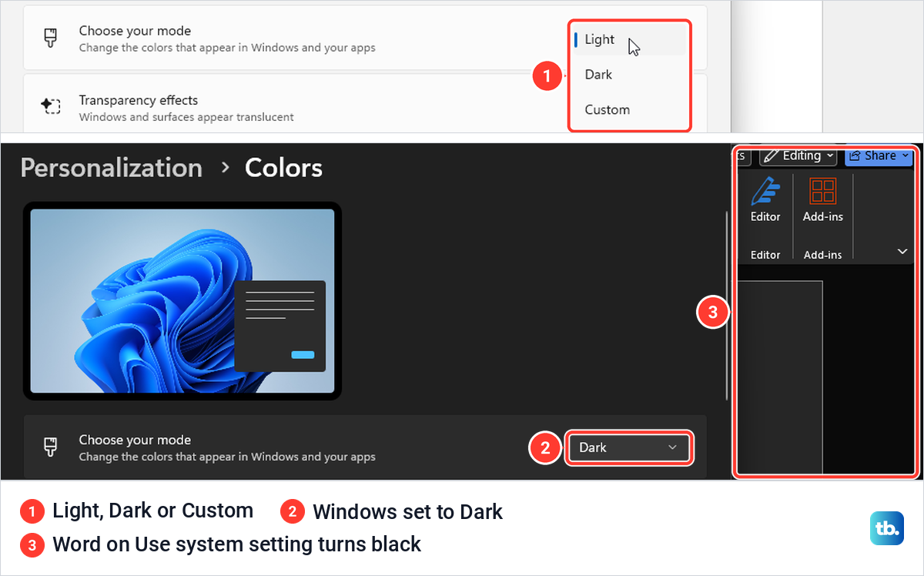The width and height of the screenshot is (924, 576).
Task: Click the Transparency effects row
Action: [365, 104]
